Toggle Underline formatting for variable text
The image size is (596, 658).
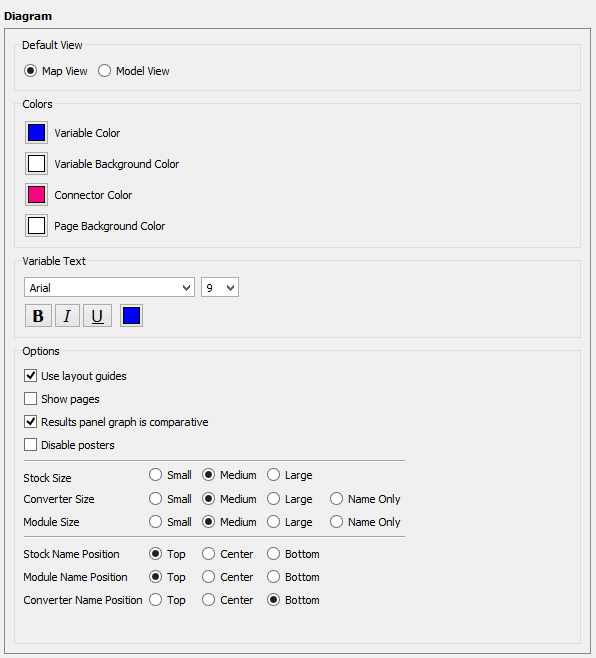(97, 316)
